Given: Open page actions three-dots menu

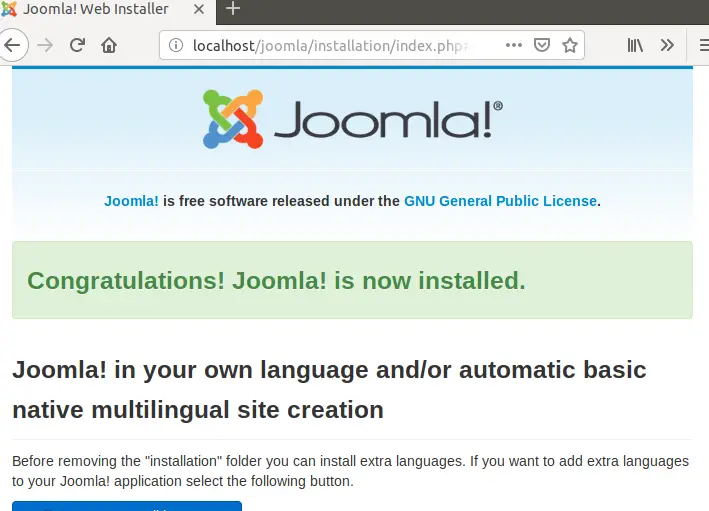Looking at the screenshot, I should (514, 45).
